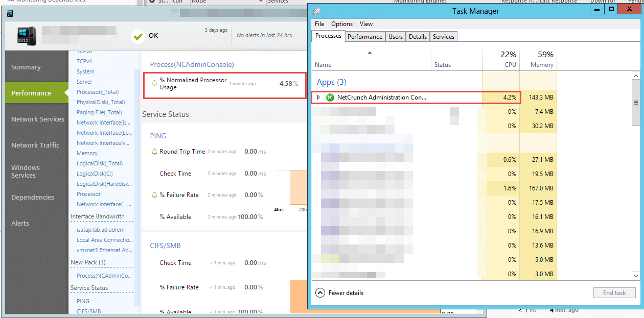644x318 pixels.
Task: Expand the NetCrunch Administration Console process row
Action: [x=318, y=97]
